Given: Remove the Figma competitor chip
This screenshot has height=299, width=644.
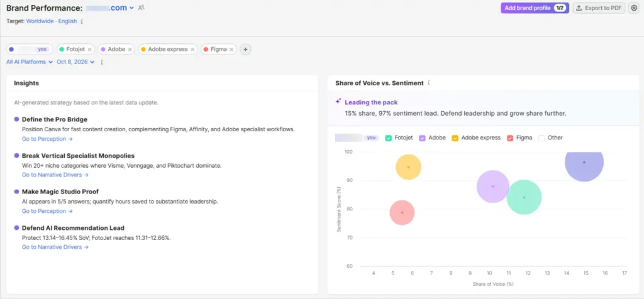Looking at the screenshot, I should [x=231, y=49].
